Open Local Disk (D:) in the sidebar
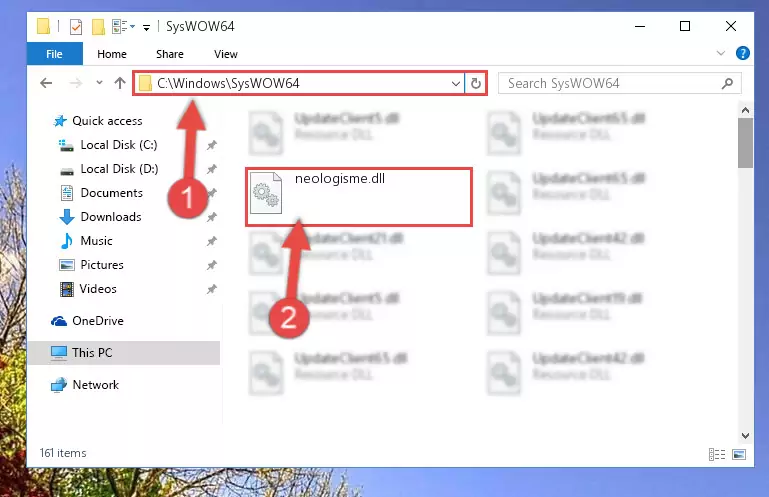This screenshot has height=497, width=769. click(x=119, y=169)
